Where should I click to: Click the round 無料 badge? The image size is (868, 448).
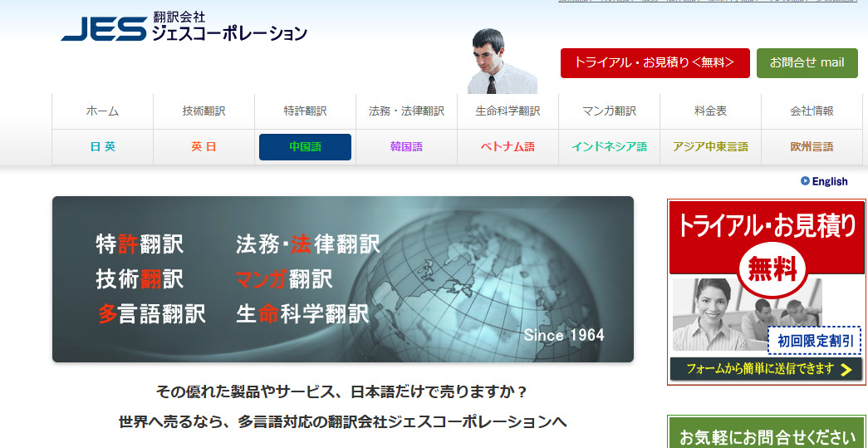[772, 270]
